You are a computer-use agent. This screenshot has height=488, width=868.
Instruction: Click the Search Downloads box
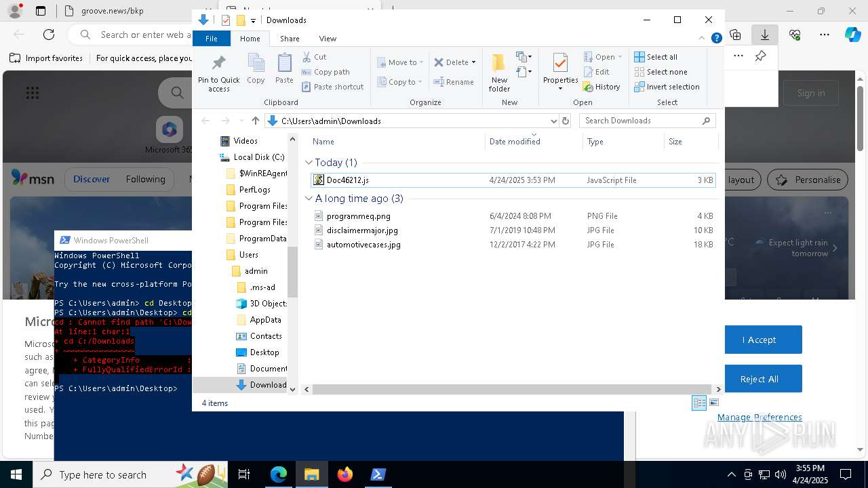tap(647, 121)
